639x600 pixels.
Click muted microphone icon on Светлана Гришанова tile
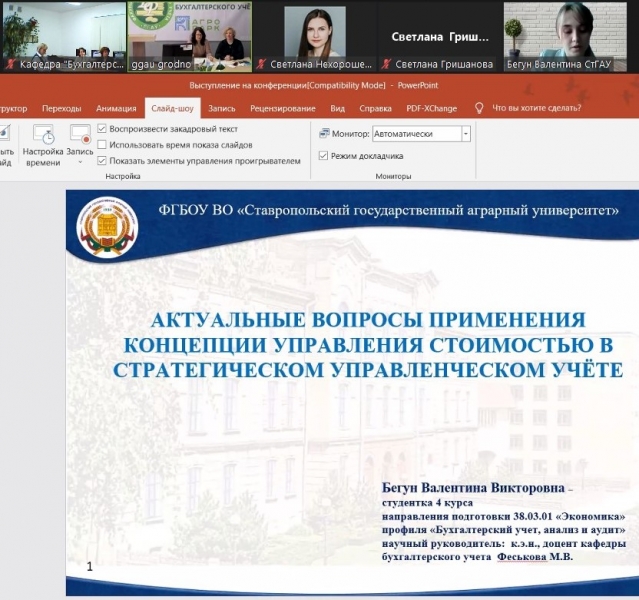pyautogui.click(x=386, y=64)
